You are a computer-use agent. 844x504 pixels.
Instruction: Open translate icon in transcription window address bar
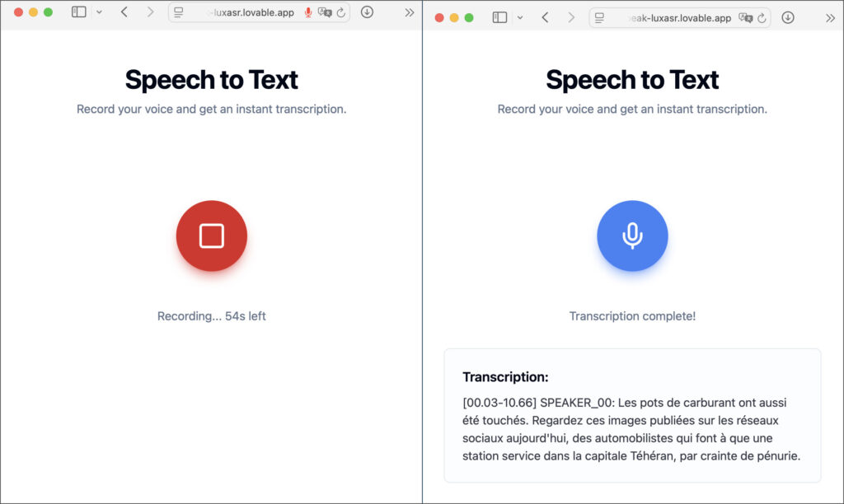click(745, 17)
